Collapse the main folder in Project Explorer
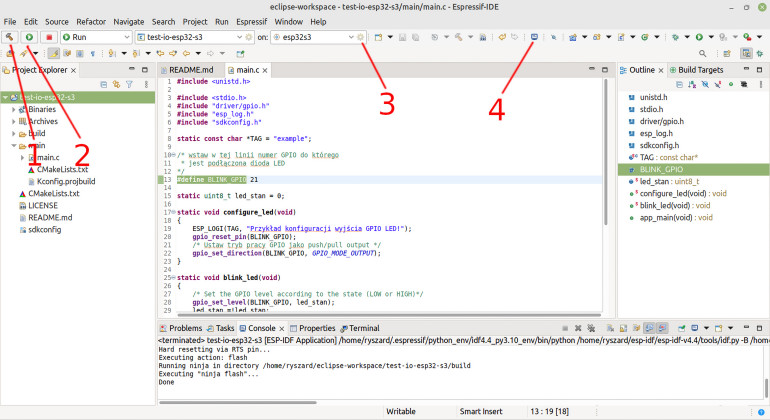Viewport: 770px width, 420px height. click(14, 145)
